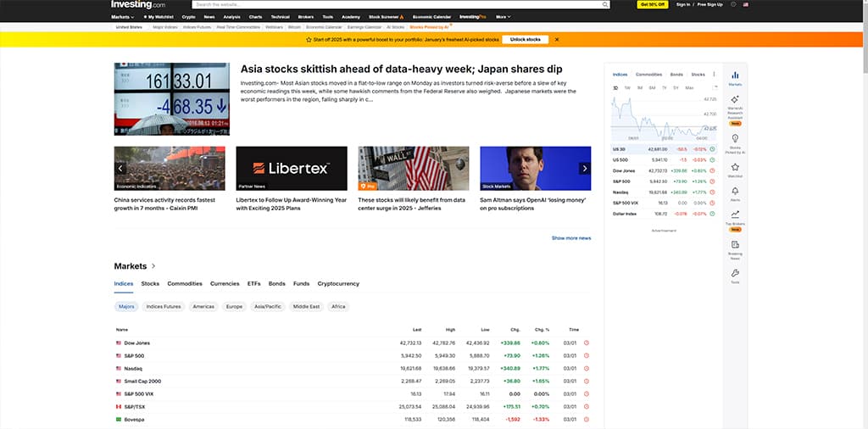This screenshot has height=429, width=868.
Task: Click the Stocks Picked by AI lightbulb icon
Action: [735, 140]
